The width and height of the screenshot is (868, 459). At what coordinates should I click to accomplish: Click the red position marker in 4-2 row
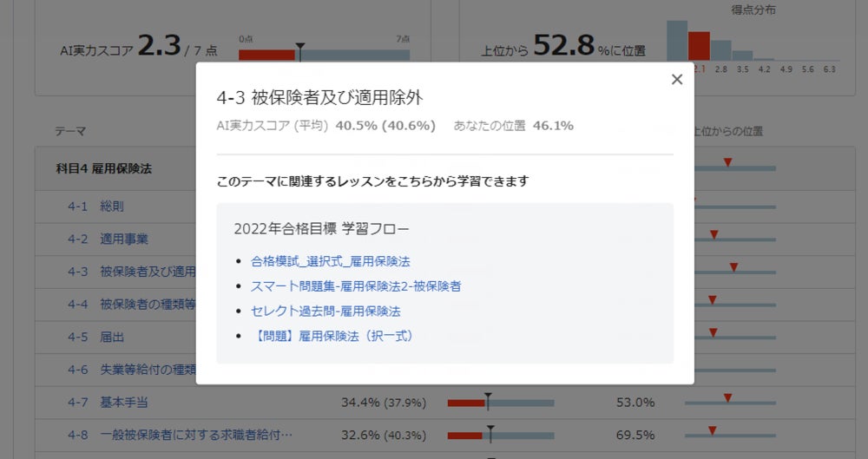coord(713,234)
